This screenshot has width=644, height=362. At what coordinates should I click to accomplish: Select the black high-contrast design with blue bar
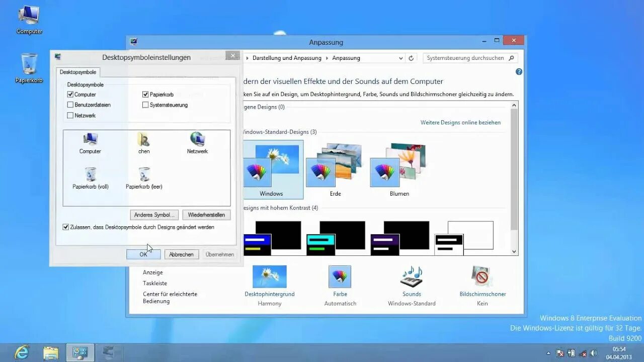pyautogui.click(x=272, y=238)
